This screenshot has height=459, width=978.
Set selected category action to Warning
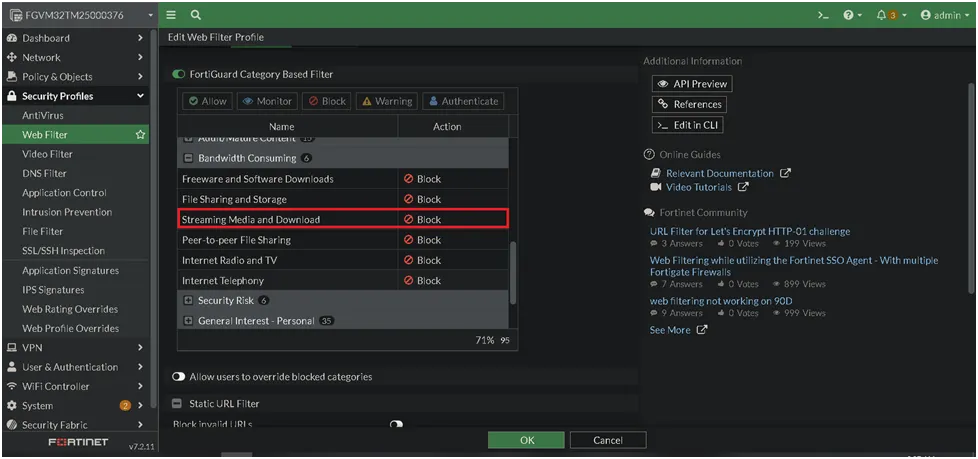387,101
